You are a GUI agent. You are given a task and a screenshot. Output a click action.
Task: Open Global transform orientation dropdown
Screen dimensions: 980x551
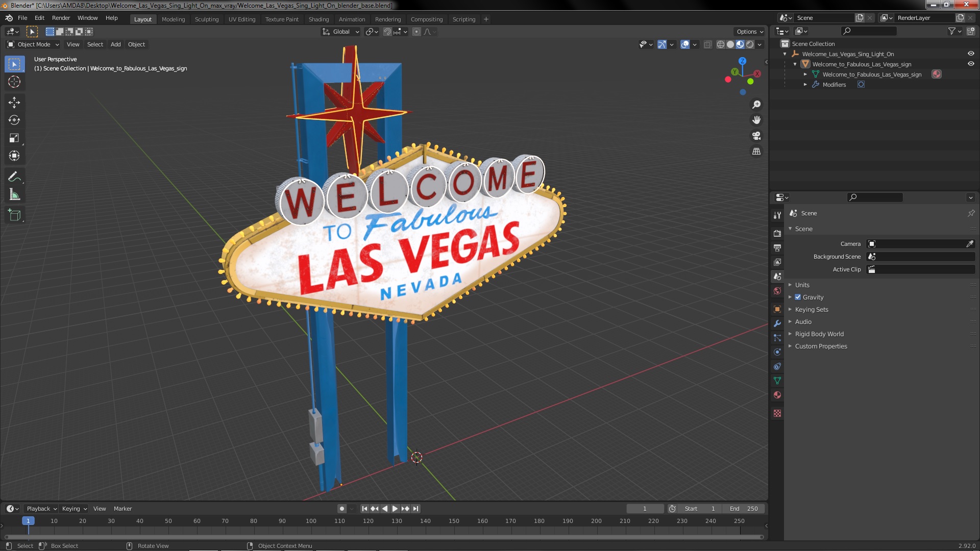340,32
